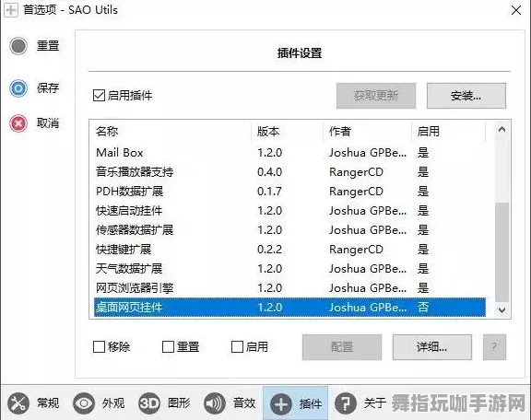Click version 0.4.0 of 音乐播放器支持
Viewport: 531px width, 420px height.
click(269, 172)
